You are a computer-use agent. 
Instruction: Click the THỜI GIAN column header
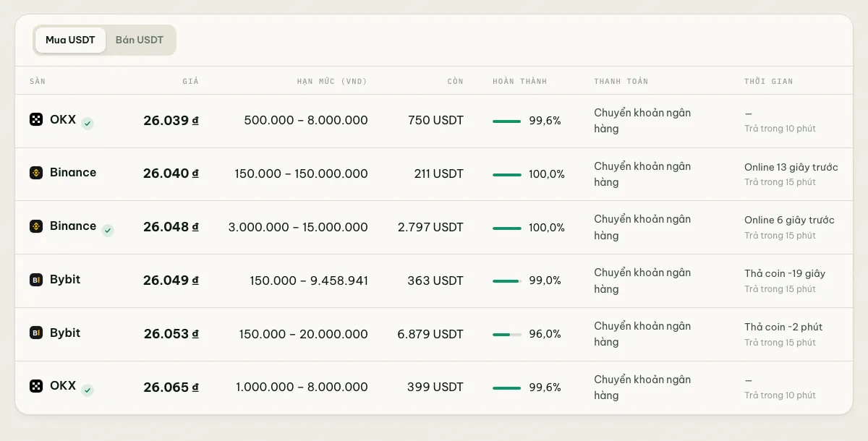[x=769, y=81]
